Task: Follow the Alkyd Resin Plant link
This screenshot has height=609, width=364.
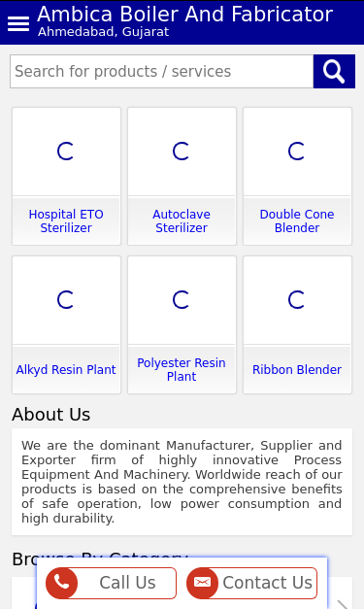Action: coord(66,369)
